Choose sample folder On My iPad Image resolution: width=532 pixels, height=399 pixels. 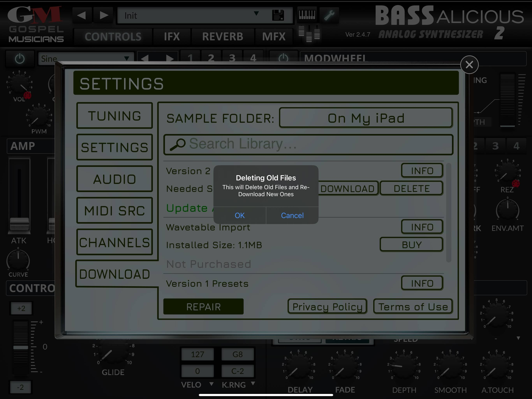tap(366, 118)
